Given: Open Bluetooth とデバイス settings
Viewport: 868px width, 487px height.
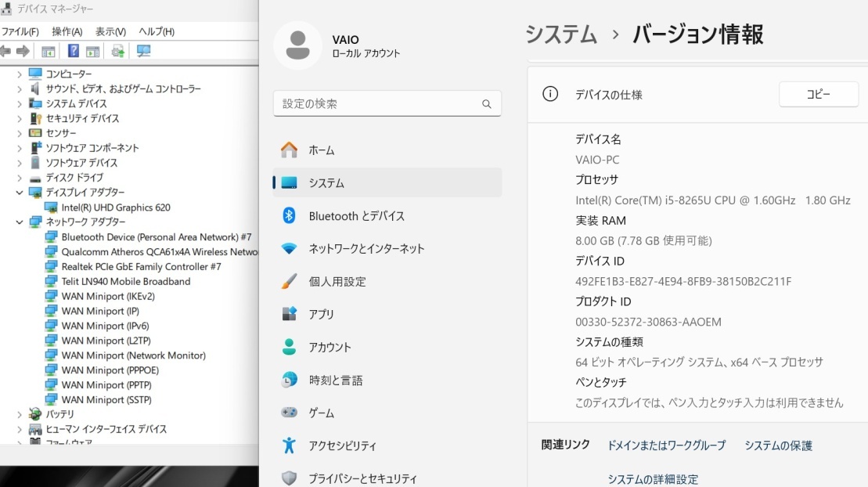Looking at the screenshot, I should (387, 215).
